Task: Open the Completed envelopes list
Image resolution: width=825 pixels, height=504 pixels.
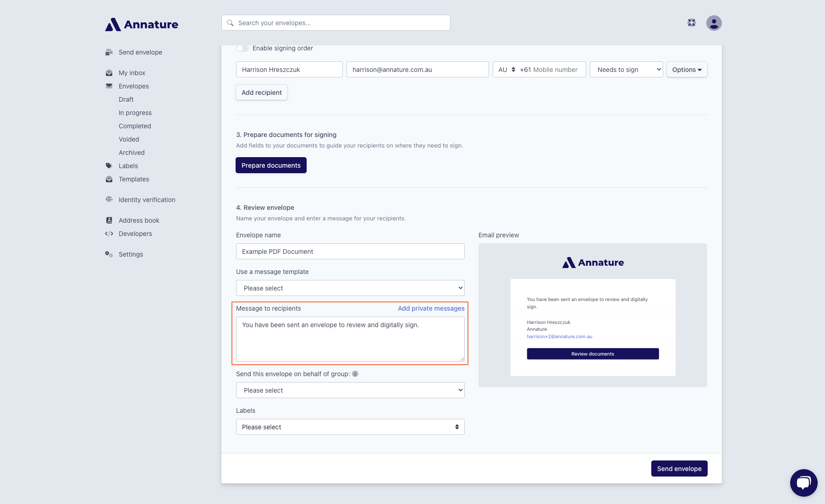Action: point(135,126)
